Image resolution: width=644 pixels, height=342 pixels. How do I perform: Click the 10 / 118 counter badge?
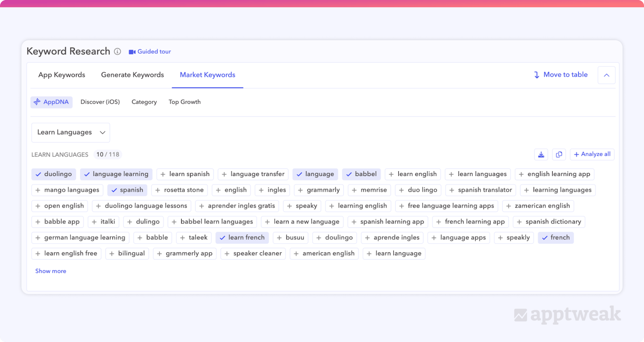pos(108,154)
